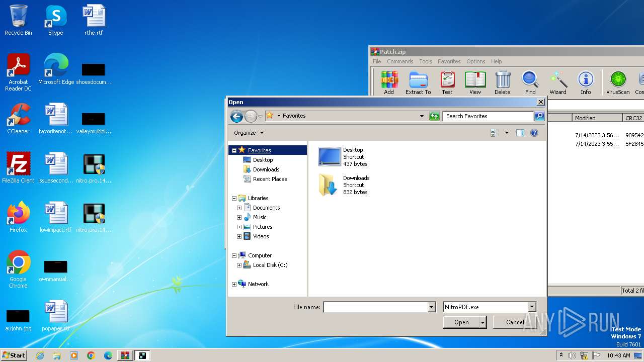Show hidden tray icons arrow

pyautogui.click(x=561, y=355)
